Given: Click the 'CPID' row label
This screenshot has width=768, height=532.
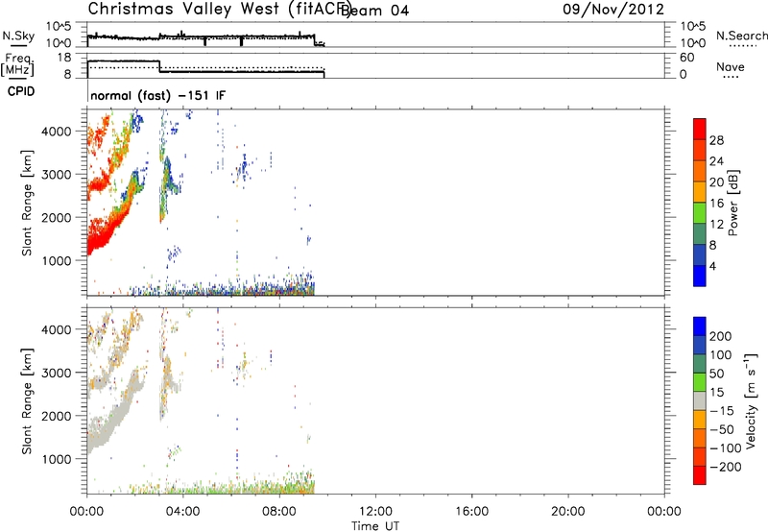Looking at the screenshot, I should click(x=21, y=91).
